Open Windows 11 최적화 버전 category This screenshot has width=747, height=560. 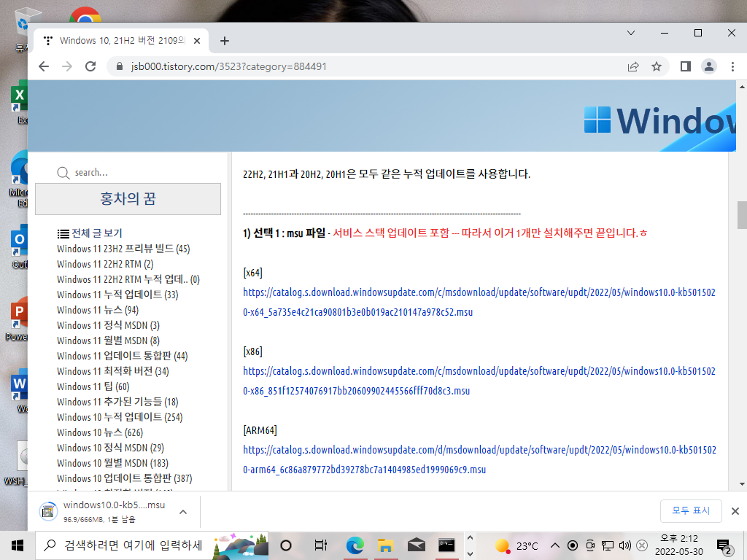[x=113, y=371]
